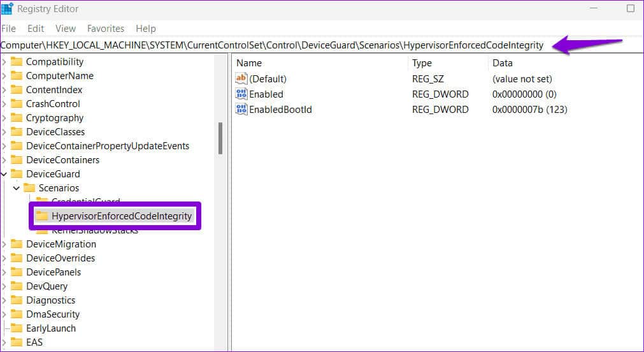Select the DeviceClasses folder icon
The height and width of the screenshot is (352, 644).
click(17, 132)
